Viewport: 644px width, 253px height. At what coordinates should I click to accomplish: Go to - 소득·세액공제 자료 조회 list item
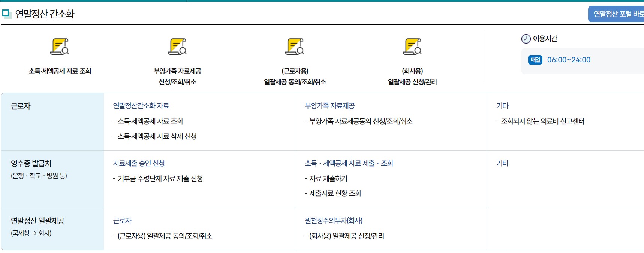(148, 121)
